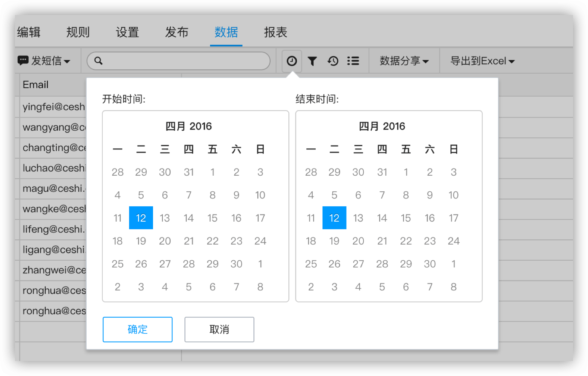Select the lifeng@ceshi email row
Screen dimensions: 588x376
[54, 229]
